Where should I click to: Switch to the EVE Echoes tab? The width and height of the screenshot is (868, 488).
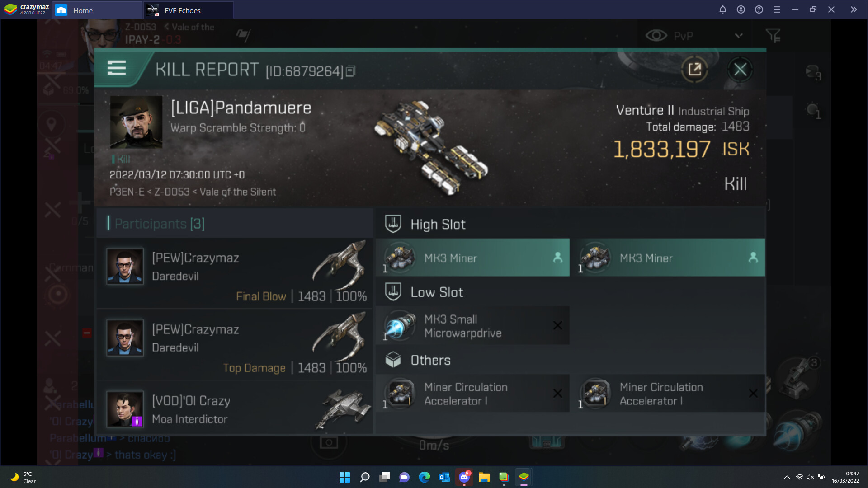click(x=183, y=10)
